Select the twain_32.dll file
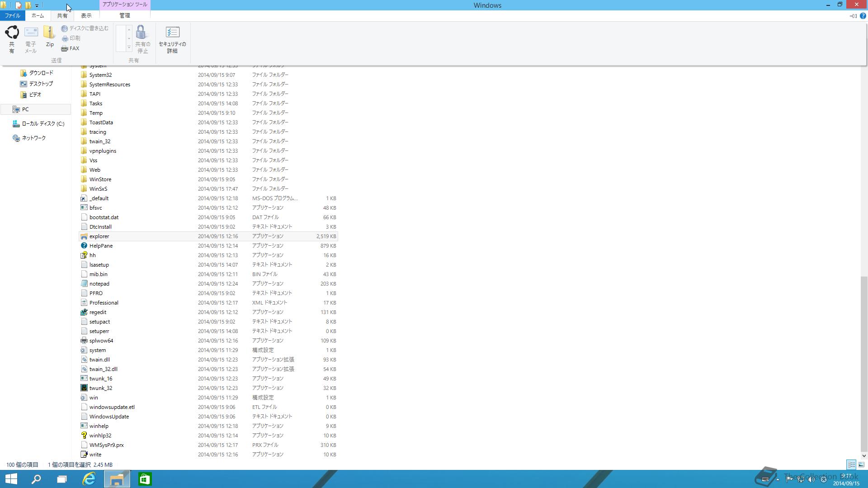The width and height of the screenshot is (868, 488). tap(208, 369)
